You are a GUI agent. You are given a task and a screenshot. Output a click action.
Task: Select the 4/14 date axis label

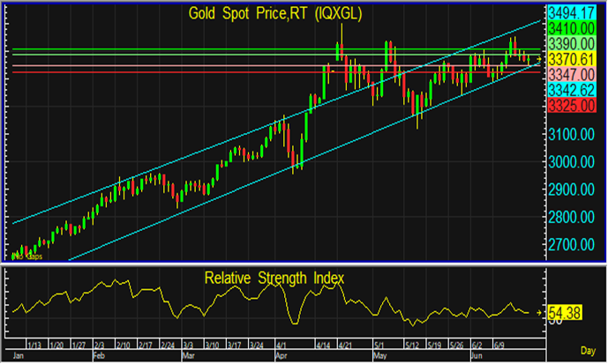(323, 345)
